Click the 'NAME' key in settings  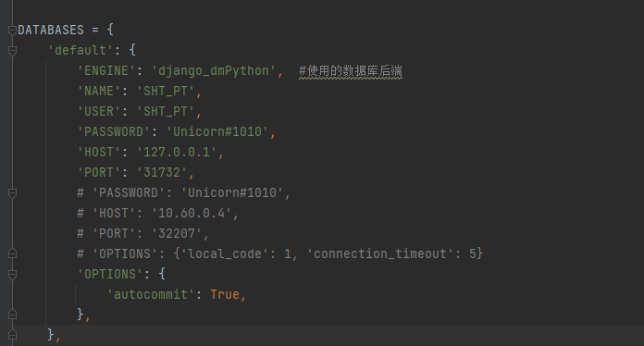99,91
